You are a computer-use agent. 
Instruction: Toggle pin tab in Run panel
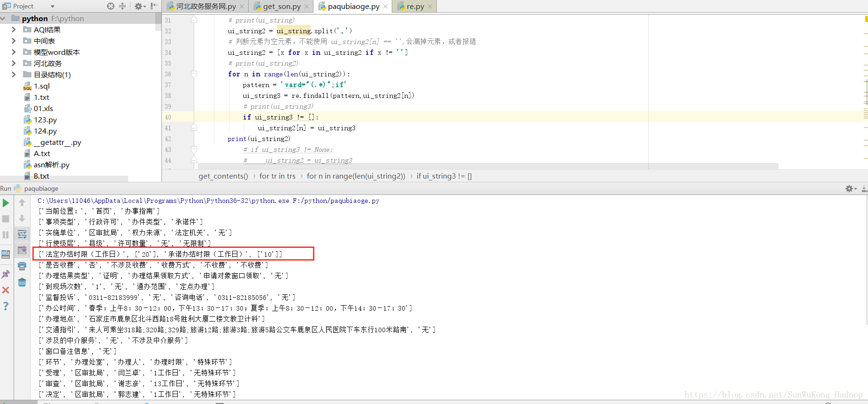(x=6, y=274)
